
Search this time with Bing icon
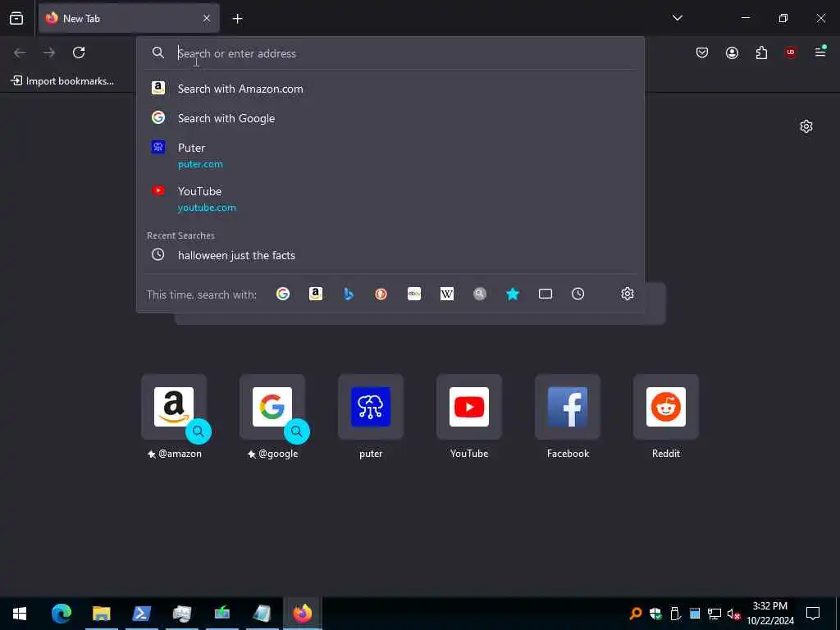click(x=348, y=294)
